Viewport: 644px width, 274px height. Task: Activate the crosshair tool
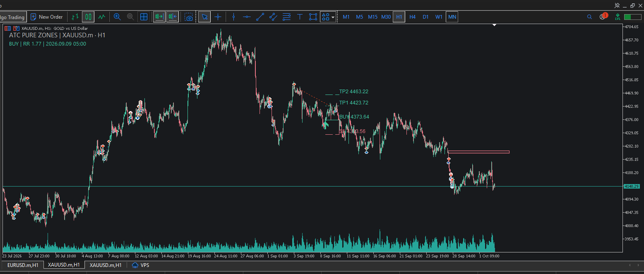(218, 17)
